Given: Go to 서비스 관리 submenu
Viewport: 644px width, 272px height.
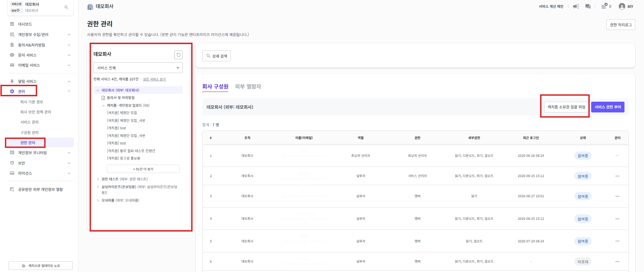Looking at the screenshot, I should (30, 122).
